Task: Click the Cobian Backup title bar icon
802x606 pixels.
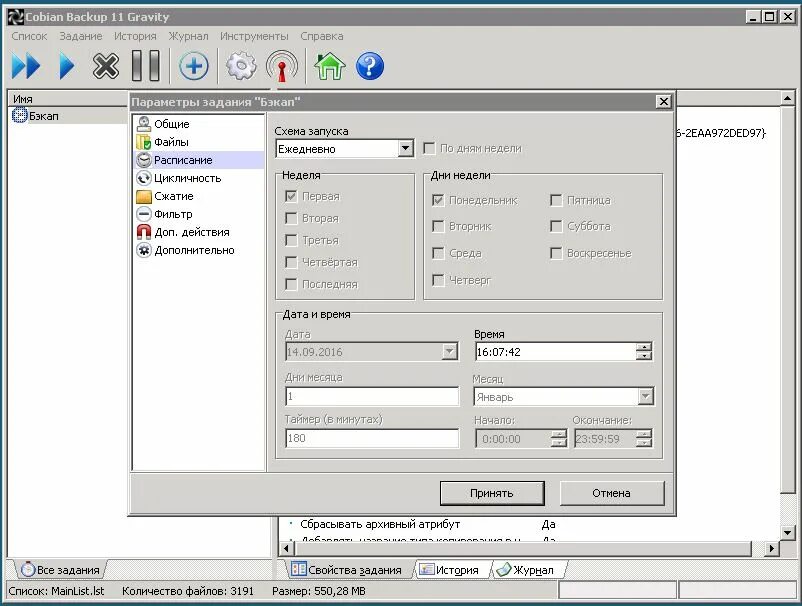Action: [15, 17]
